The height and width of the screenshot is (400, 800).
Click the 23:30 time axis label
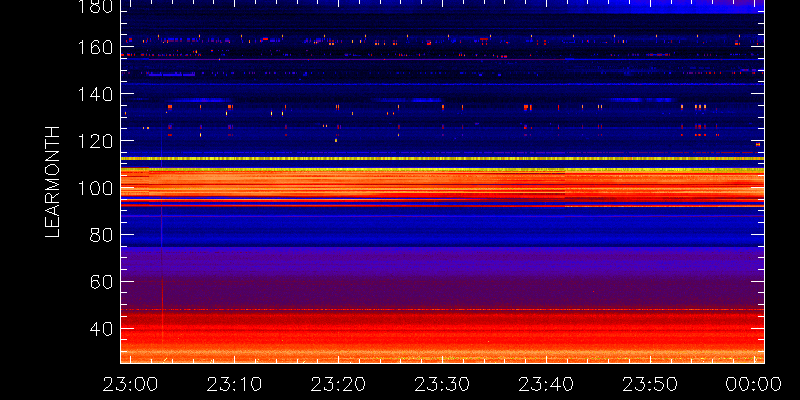pos(442,385)
